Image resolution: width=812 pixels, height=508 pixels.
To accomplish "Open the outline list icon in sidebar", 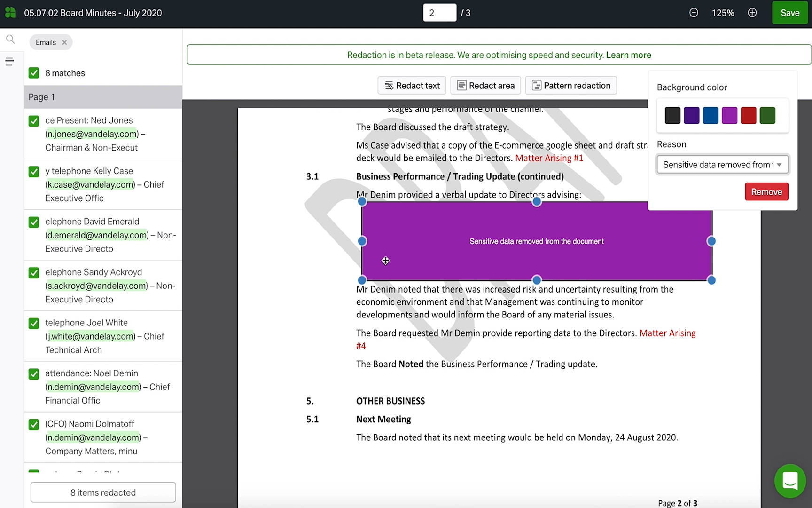I will click(x=9, y=62).
